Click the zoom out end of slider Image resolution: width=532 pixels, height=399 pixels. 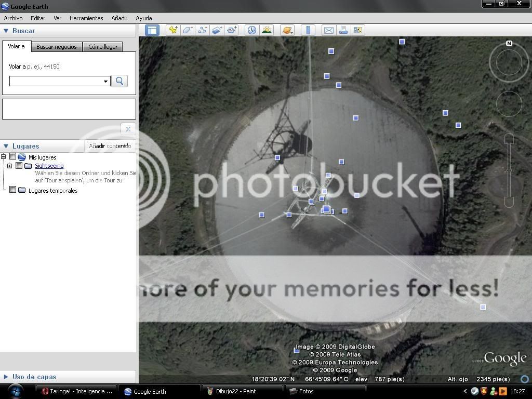pyautogui.click(x=509, y=203)
